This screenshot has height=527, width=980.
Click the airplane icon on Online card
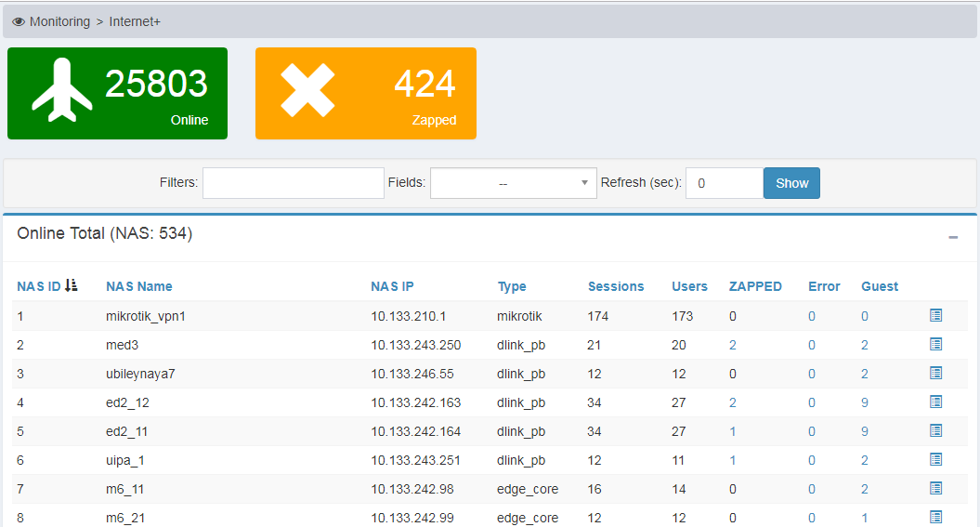(x=62, y=90)
